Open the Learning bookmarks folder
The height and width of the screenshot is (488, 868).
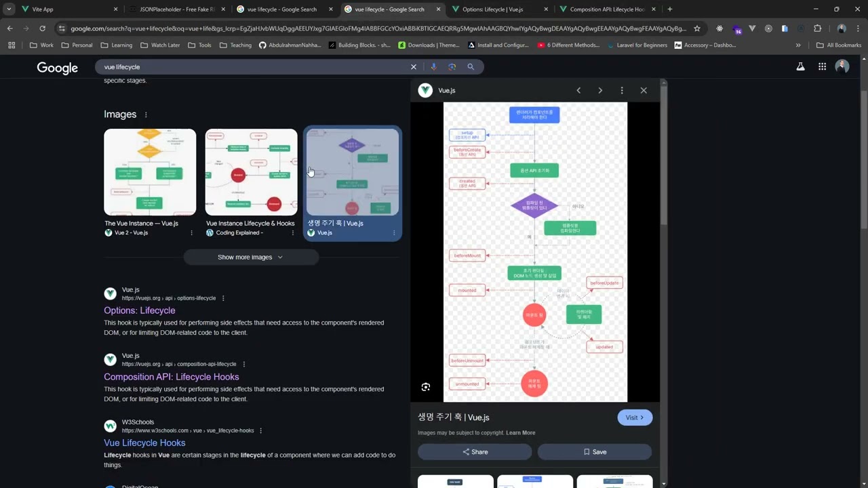tap(116, 45)
